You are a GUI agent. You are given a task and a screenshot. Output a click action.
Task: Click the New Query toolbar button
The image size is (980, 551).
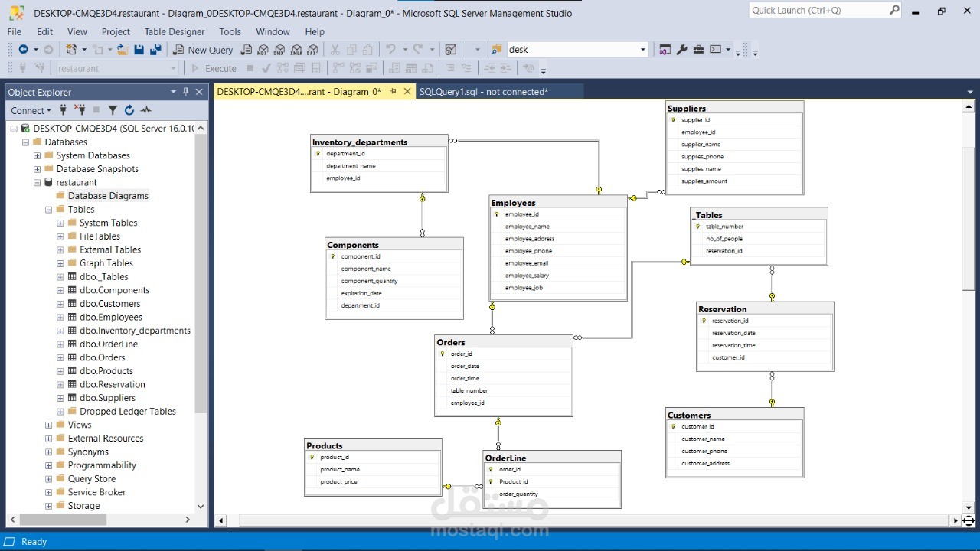pyautogui.click(x=203, y=50)
